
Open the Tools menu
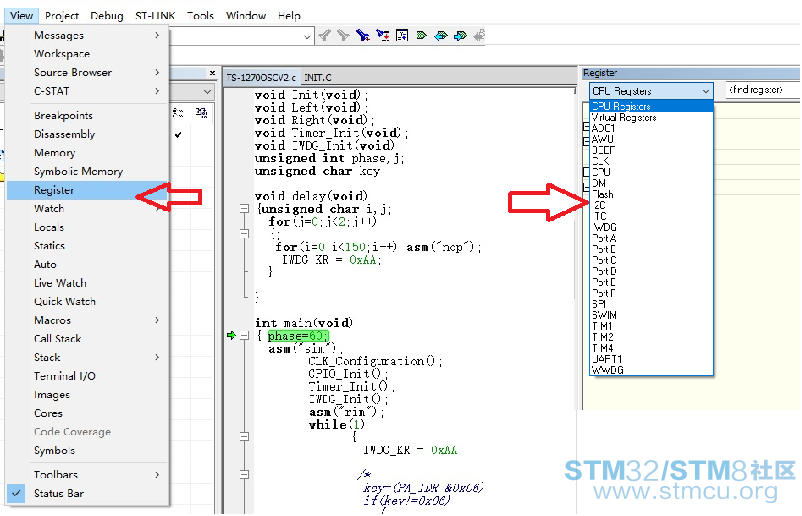(x=200, y=15)
